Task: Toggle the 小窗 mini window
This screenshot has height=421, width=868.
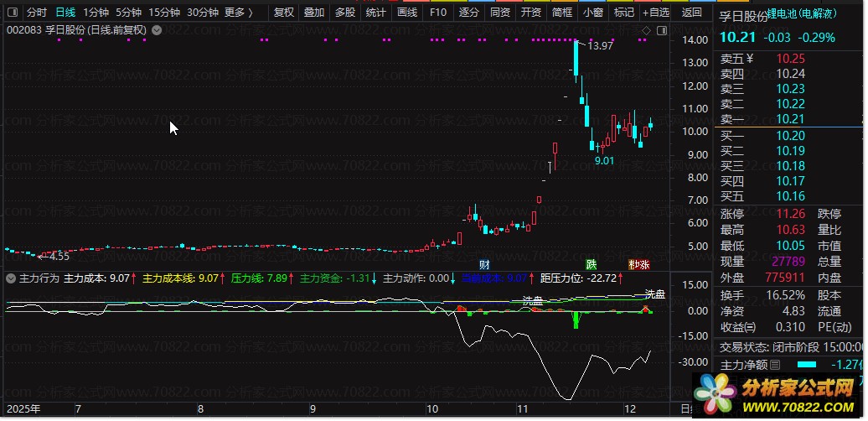Action: pos(593,13)
